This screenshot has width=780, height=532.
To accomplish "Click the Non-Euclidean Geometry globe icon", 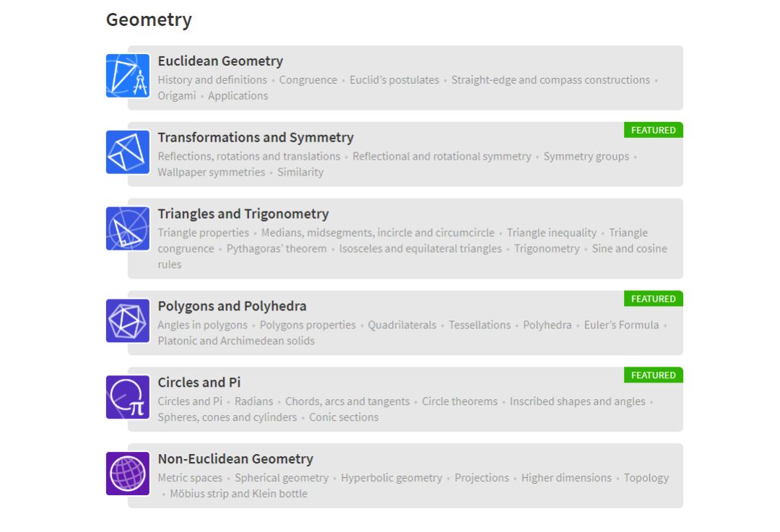I will coord(128,474).
